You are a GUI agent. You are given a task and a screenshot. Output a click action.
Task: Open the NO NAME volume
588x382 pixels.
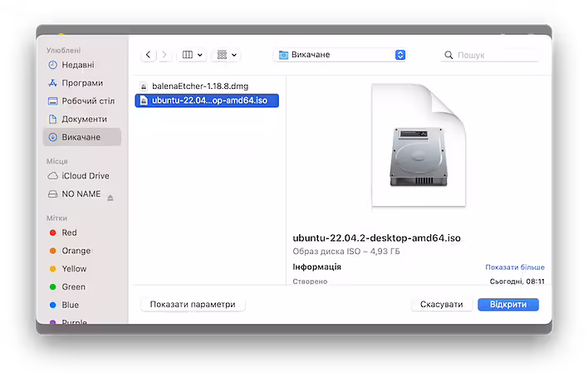[x=81, y=193]
